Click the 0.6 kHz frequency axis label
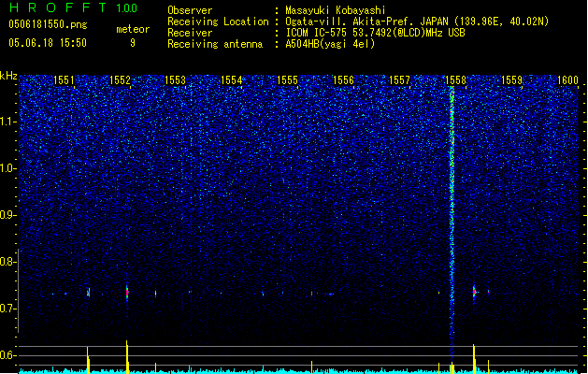This screenshot has width=588, height=374. [x=7, y=355]
